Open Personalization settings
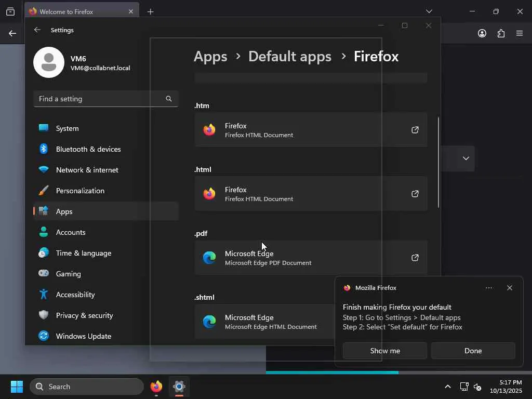 coord(106,191)
